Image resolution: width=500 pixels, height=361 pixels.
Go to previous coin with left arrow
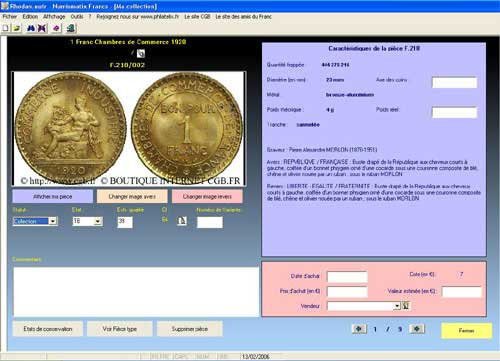(x=359, y=329)
